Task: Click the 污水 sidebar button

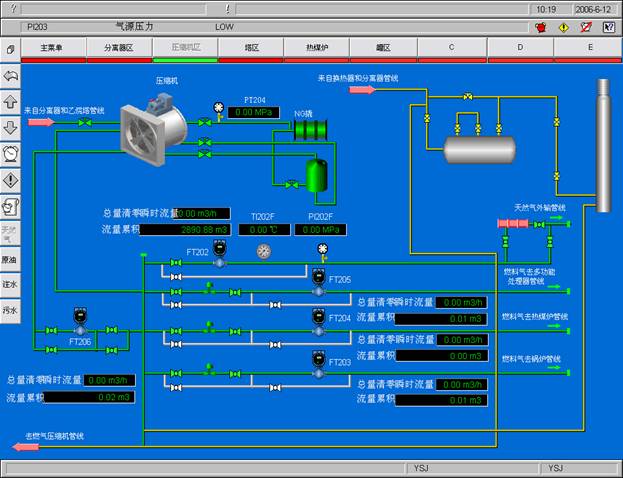Action: point(10,310)
